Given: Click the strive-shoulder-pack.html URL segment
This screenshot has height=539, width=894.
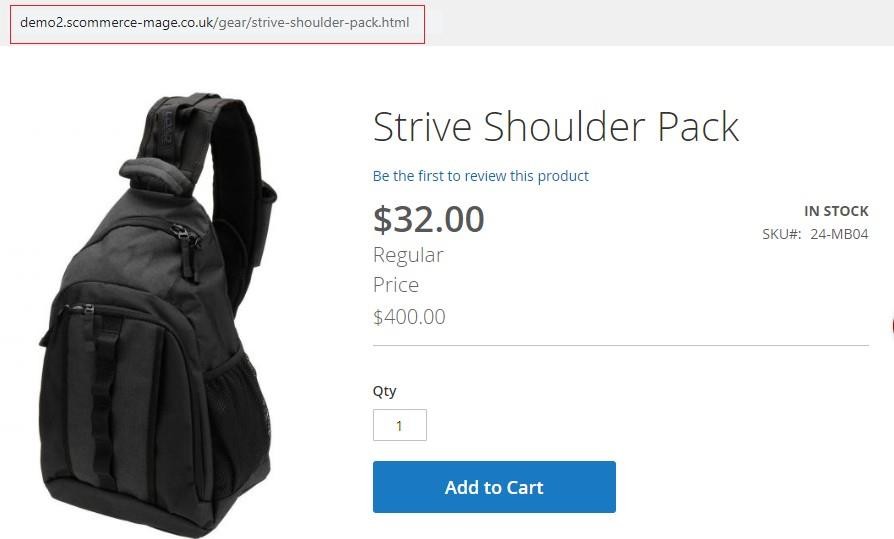Looking at the screenshot, I should pyautogui.click(x=330, y=23).
